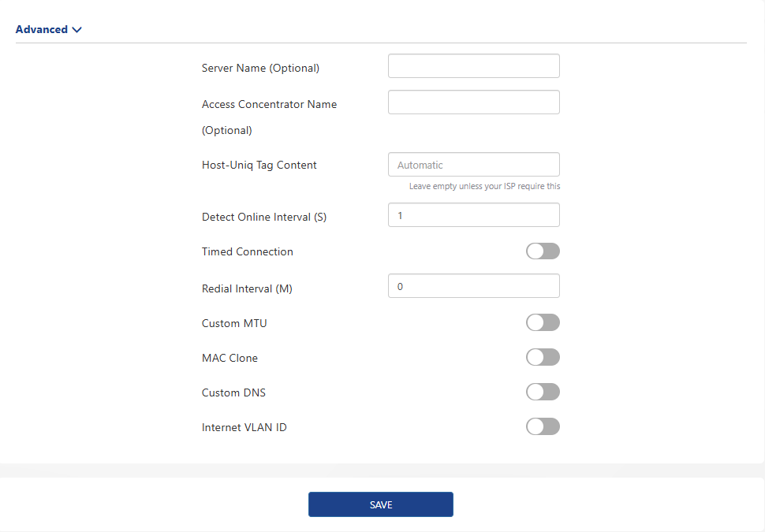Click the Advanced section heading text
This screenshot has height=532, width=765.
(x=42, y=30)
